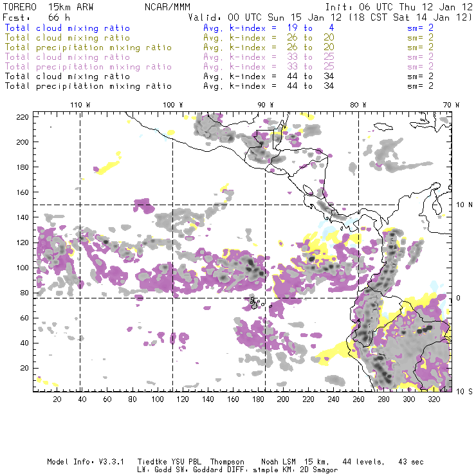Click the 'Avg. k-index = 19 to 4' value

point(269,28)
